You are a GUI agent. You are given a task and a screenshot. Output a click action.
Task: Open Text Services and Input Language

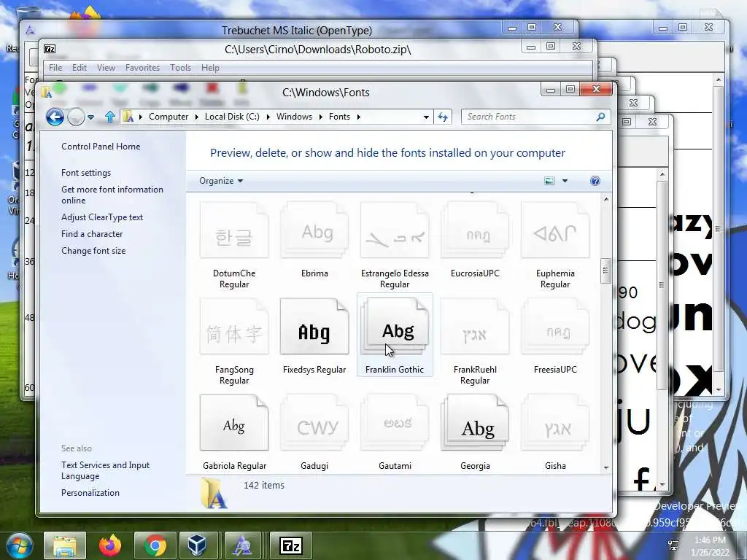[x=105, y=470]
